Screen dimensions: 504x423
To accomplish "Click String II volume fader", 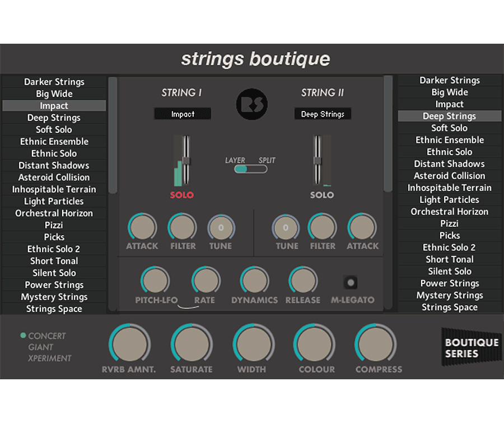I will pyautogui.click(x=318, y=160).
